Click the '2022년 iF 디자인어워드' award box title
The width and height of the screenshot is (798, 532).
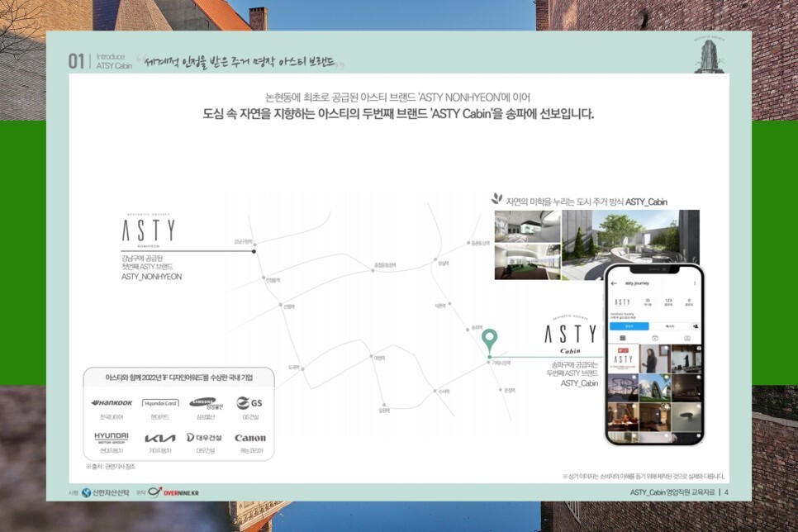pos(178,378)
